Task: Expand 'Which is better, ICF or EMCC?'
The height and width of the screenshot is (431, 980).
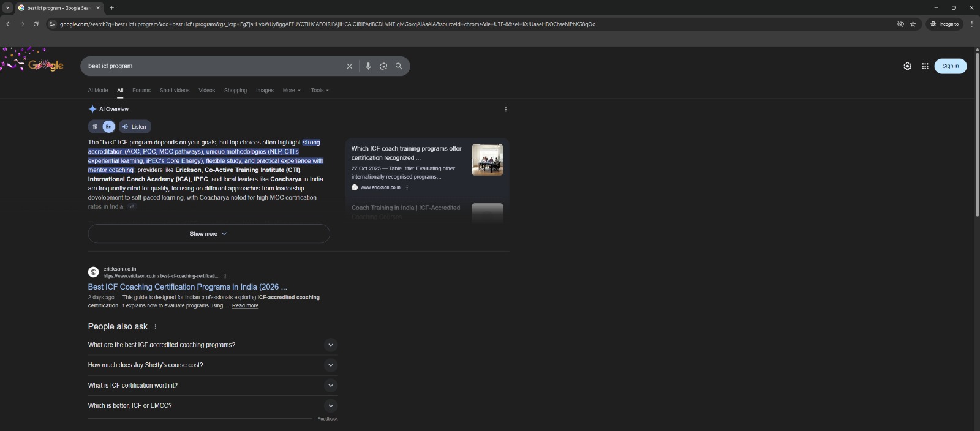Action: (213, 405)
